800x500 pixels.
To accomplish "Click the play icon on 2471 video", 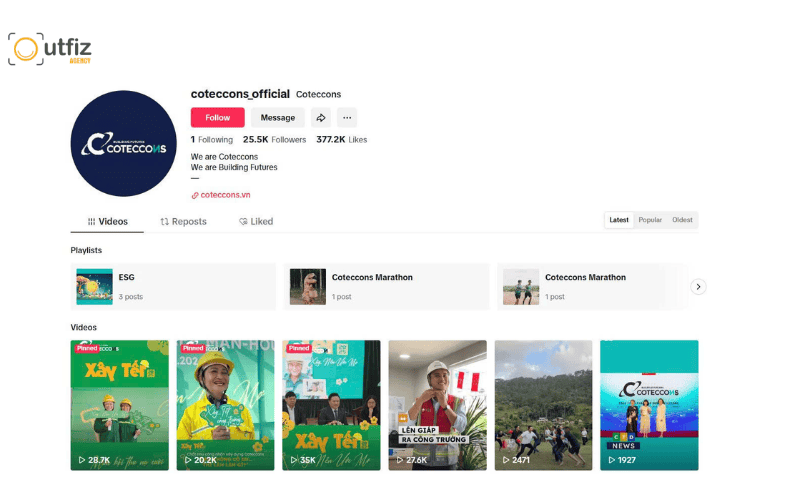I will (506, 460).
